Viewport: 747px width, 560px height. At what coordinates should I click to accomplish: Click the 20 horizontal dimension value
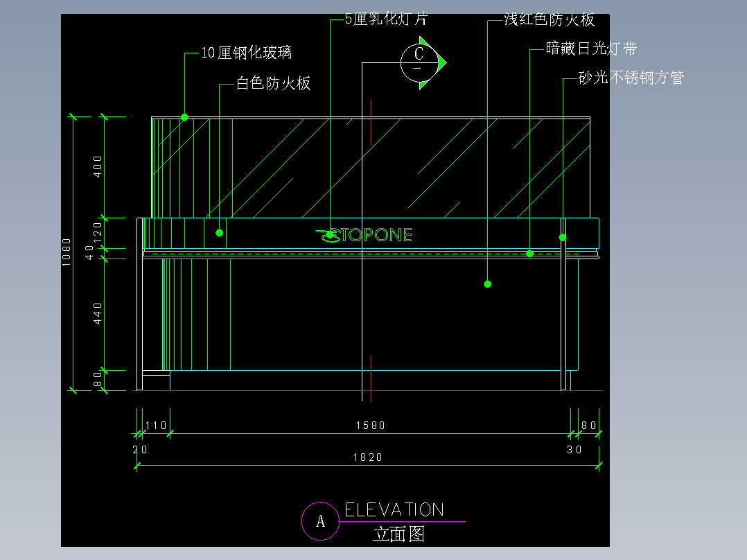(140, 449)
